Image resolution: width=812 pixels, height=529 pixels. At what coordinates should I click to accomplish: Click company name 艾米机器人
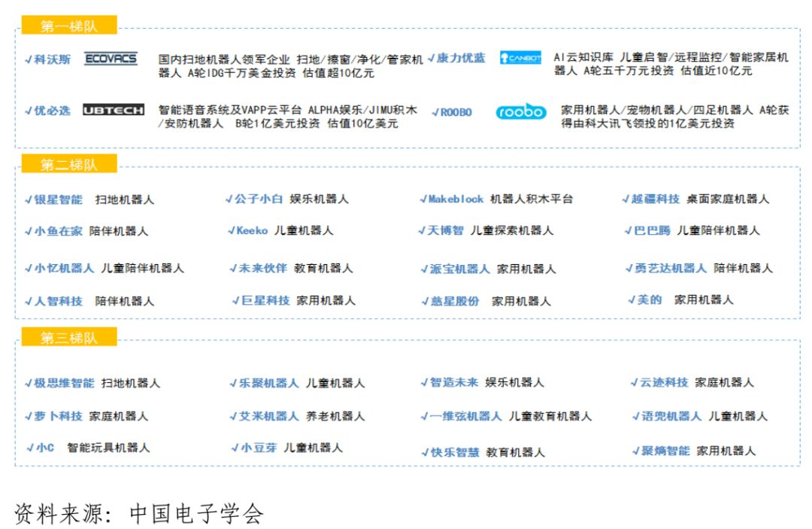coord(268,416)
